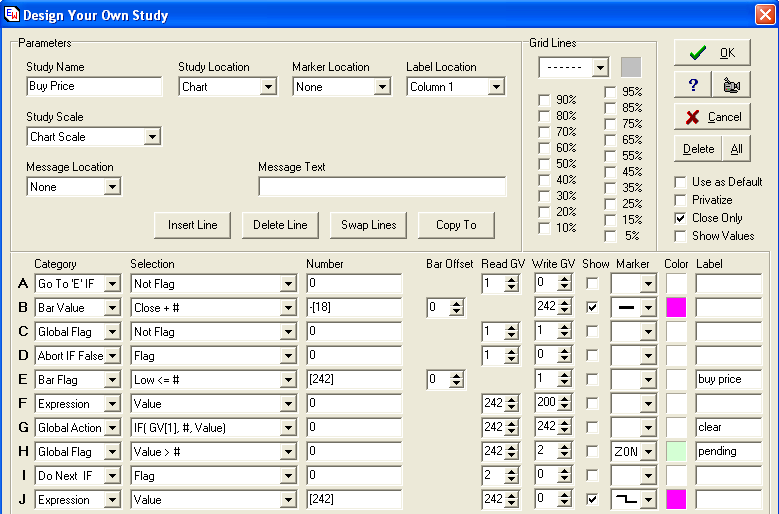Pick row B's magenta color swatch
The image size is (779, 514).
[677, 308]
